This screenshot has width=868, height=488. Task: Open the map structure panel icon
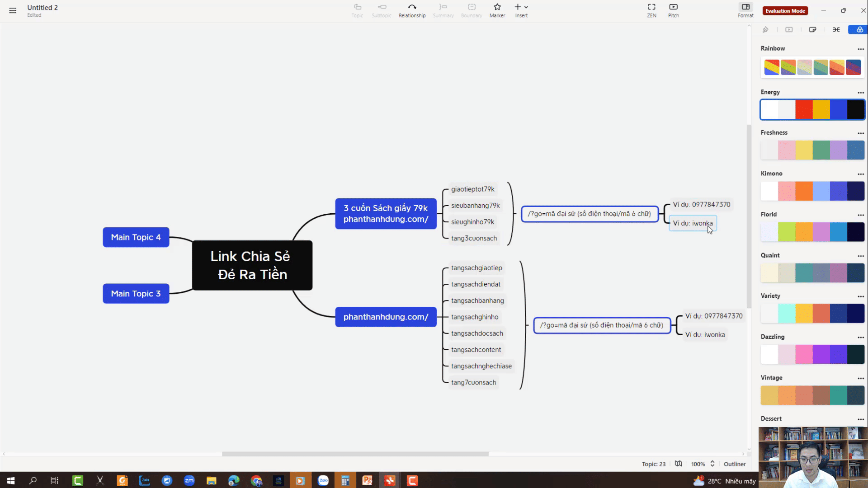click(x=836, y=30)
